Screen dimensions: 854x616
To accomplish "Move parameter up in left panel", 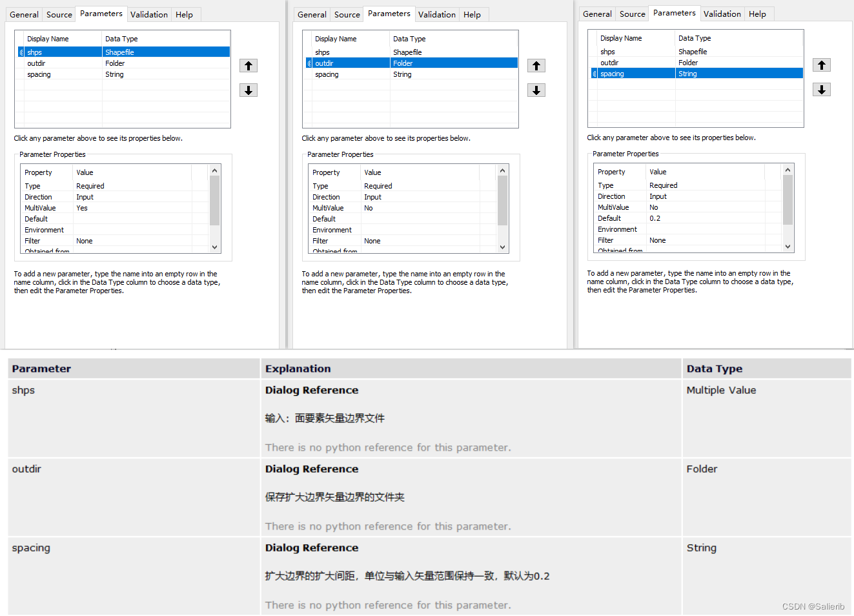I will pos(249,66).
